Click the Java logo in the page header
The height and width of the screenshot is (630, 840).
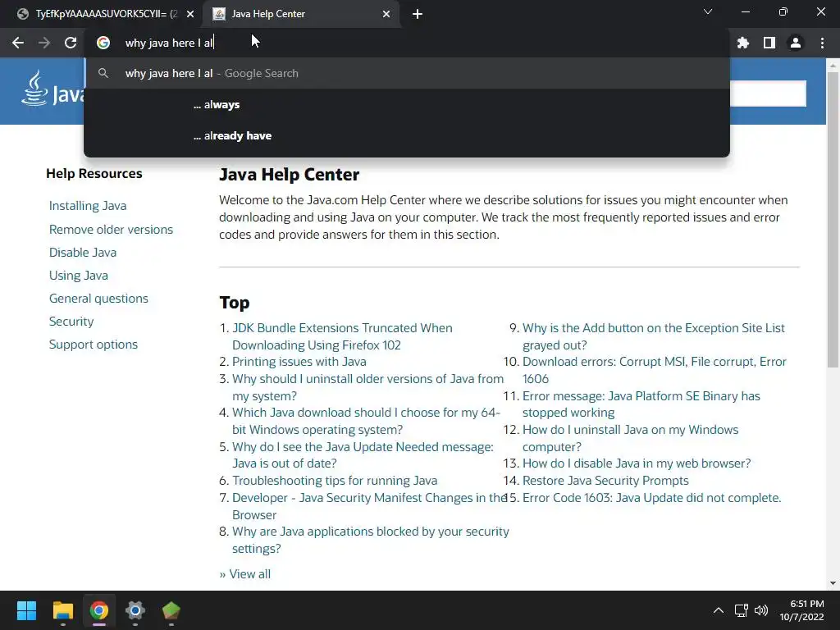pos(52,90)
